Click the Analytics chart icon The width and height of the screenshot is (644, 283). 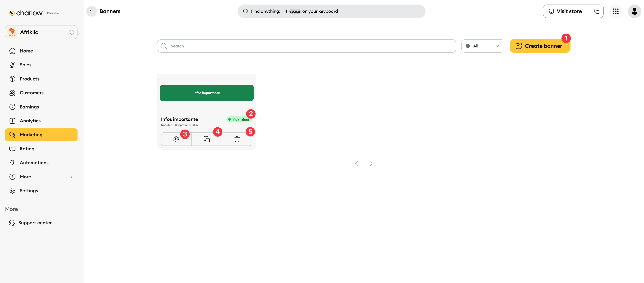pyautogui.click(x=12, y=121)
